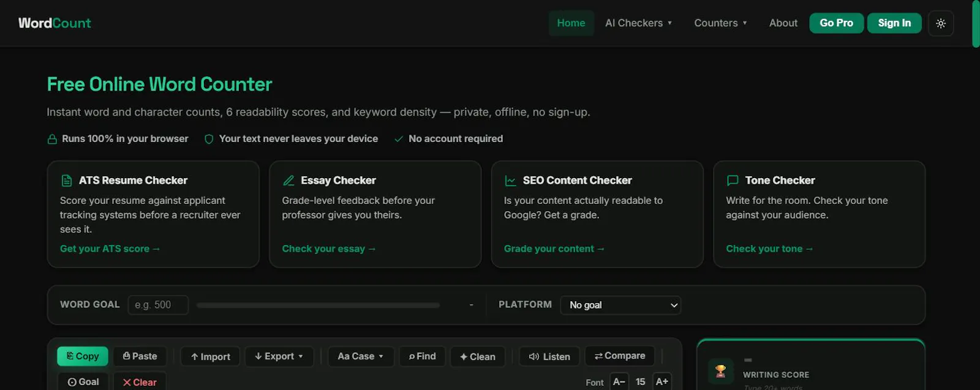Screen dimensions: 980x390
Task: Follow the Check your tone link
Action: pos(769,249)
